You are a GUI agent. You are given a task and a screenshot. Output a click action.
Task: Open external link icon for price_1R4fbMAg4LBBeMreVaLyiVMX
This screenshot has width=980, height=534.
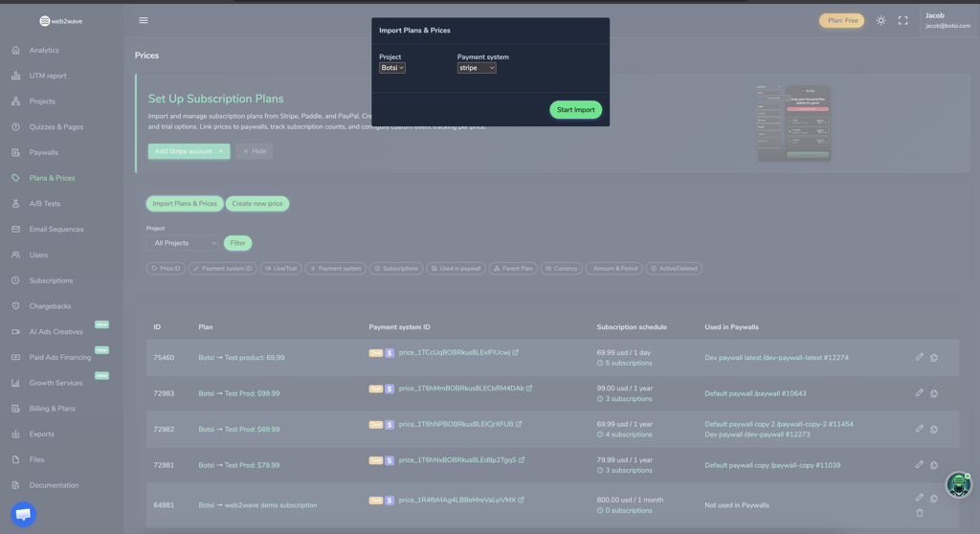click(x=521, y=500)
